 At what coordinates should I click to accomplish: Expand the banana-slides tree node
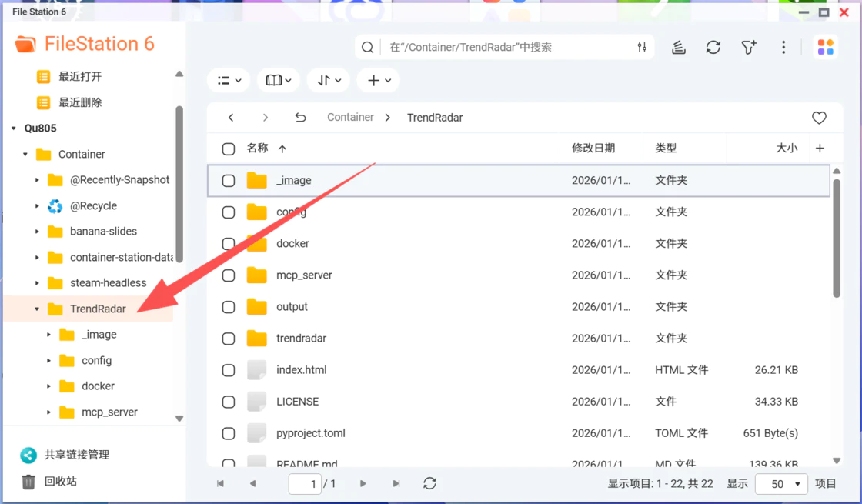click(x=37, y=232)
